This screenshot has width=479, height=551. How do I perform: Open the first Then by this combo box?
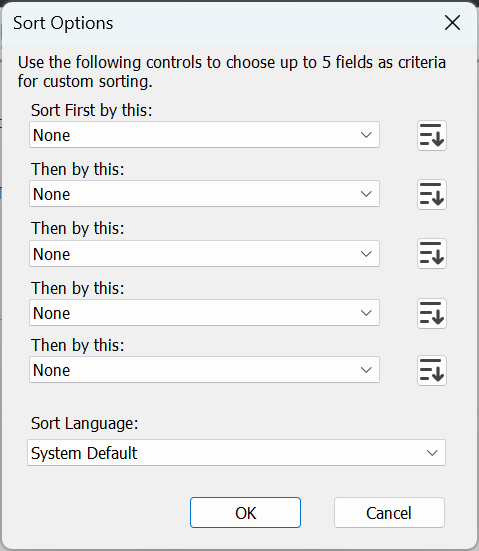coord(204,194)
